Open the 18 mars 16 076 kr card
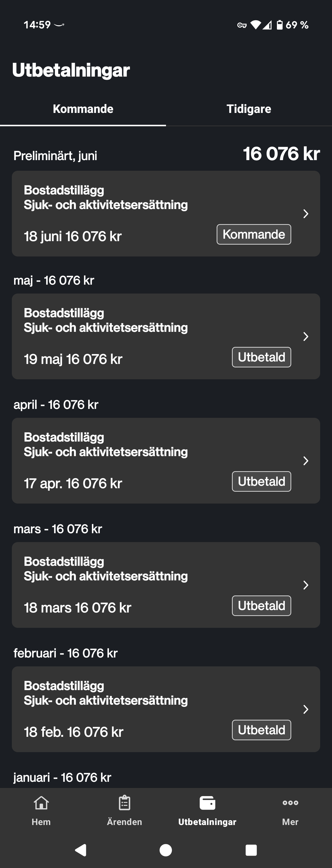This screenshot has height=868, width=332. pyautogui.click(x=166, y=585)
